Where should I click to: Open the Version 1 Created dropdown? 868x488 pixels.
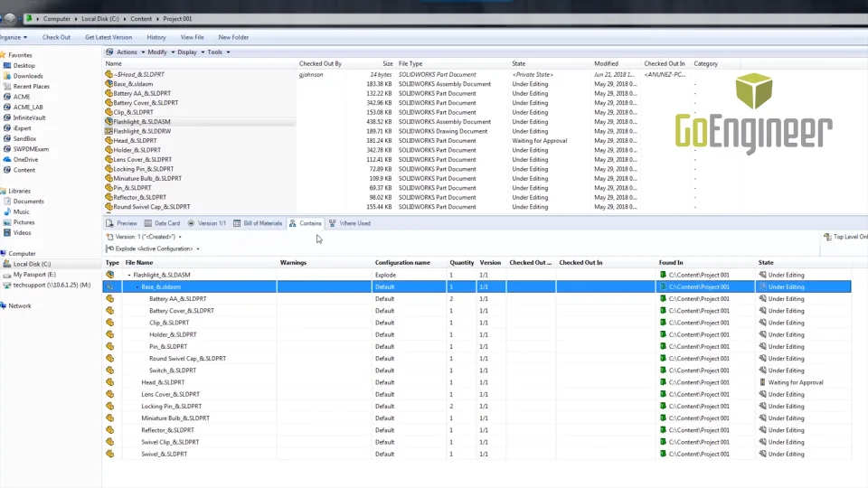[x=180, y=237]
